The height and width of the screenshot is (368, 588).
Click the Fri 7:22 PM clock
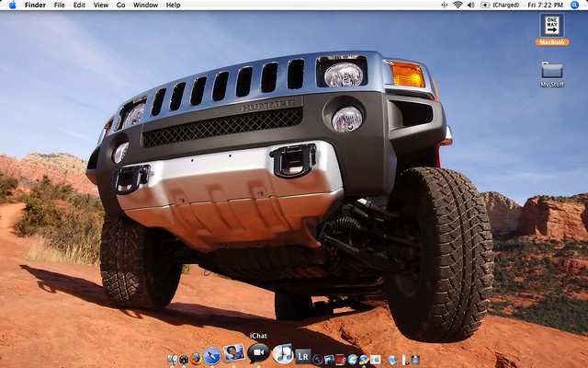point(545,5)
